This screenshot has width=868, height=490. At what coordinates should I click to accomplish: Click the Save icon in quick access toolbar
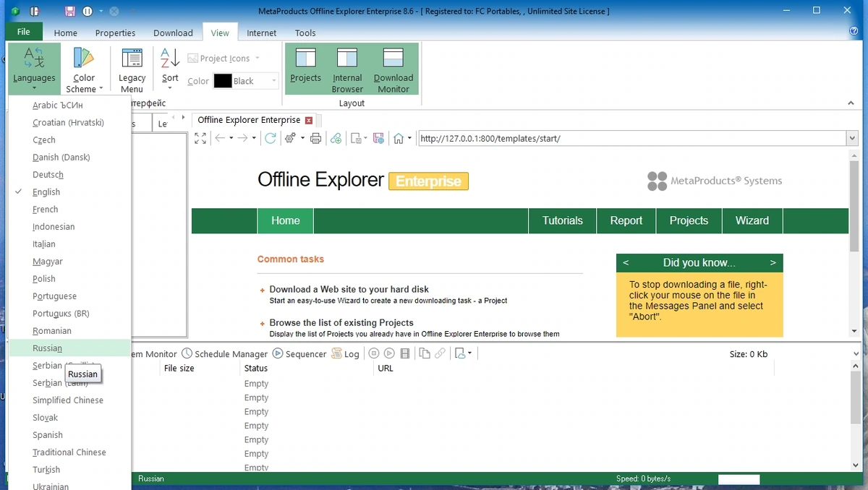click(x=70, y=12)
